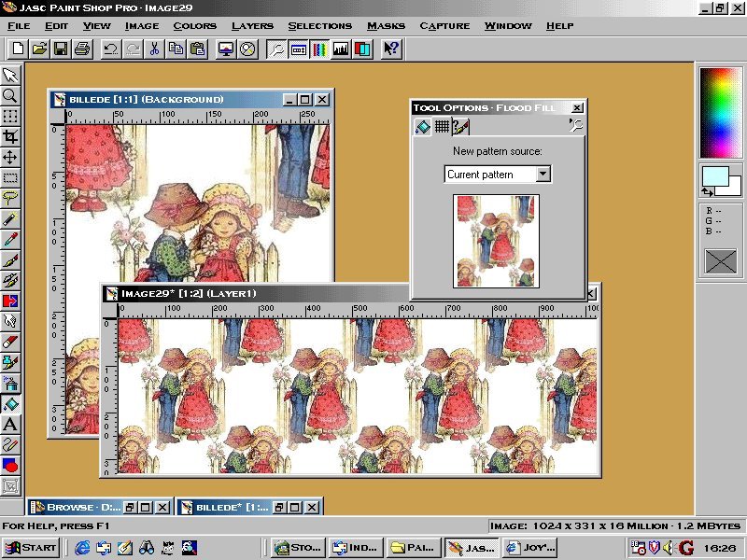Select the Flood Fill tool

point(10,404)
